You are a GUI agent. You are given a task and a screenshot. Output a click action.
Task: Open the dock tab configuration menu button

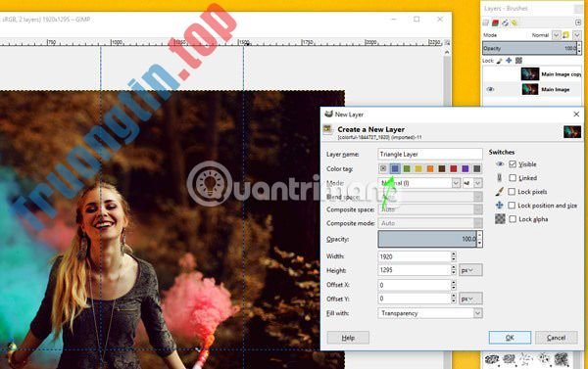578,23
